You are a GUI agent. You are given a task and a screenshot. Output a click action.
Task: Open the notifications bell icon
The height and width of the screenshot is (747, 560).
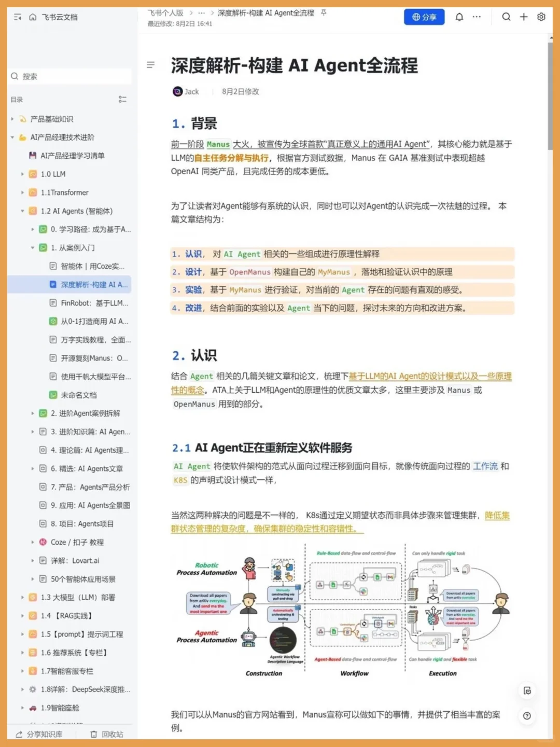point(459,17)
